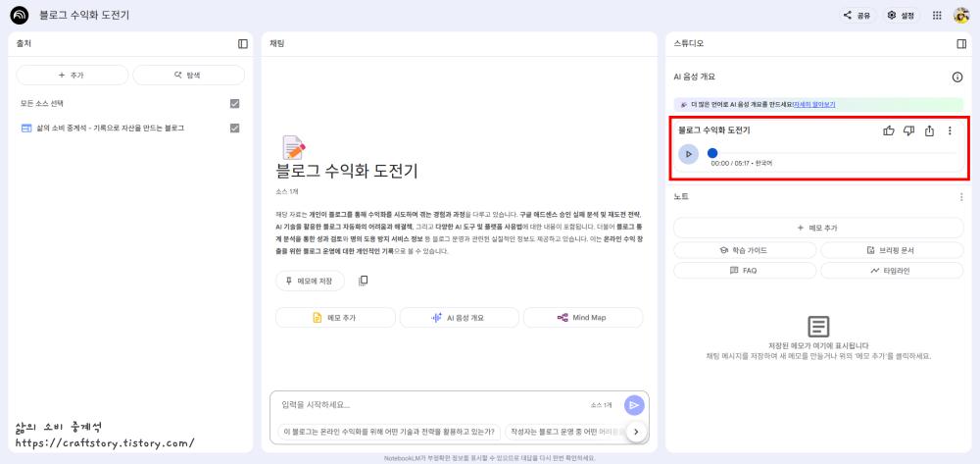Generate a Briefing doc (브리핑 문서)
The width and height of the screenshot is (980, 464).
(x=893, y=250)
